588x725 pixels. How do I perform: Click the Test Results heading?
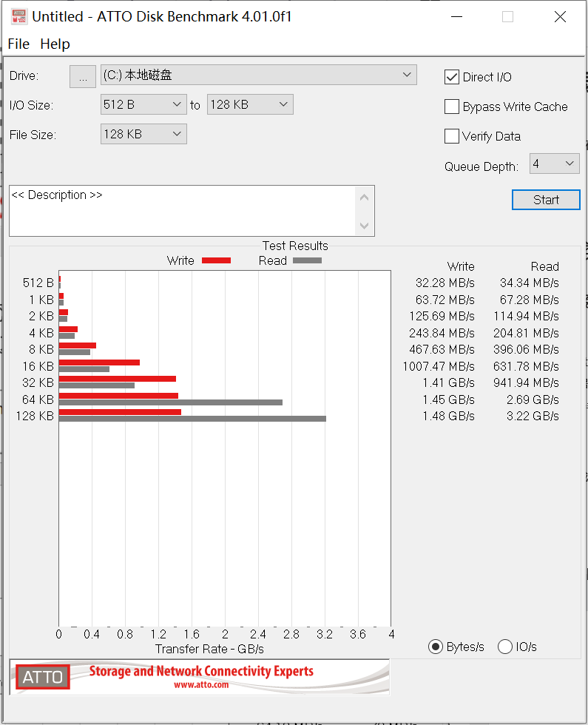pyautogui.click(x=295, y=246)
